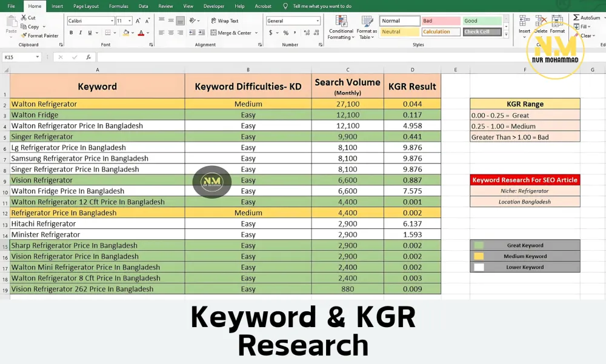Image resolution: width=606 pixels, height=364 pixels.
Task: Apply the Good cell style
Action: tap(482, 21)
